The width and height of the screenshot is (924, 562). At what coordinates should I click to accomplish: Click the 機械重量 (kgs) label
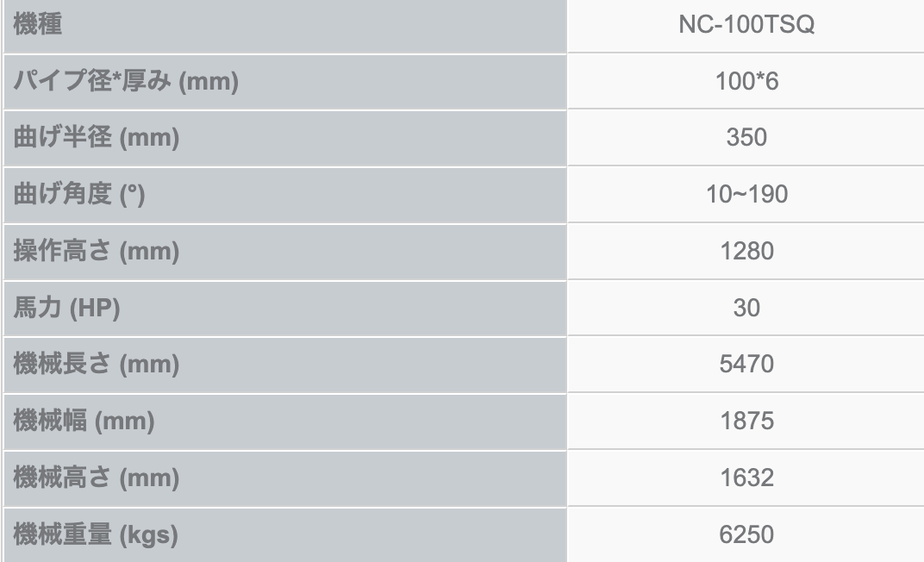point(96,534)
